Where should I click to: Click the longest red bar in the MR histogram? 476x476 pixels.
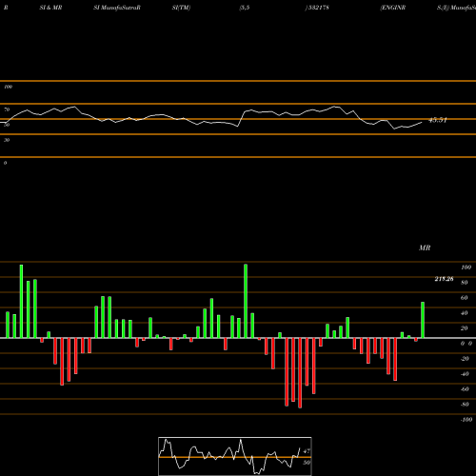pyautogui.click(x=300, y=373)
